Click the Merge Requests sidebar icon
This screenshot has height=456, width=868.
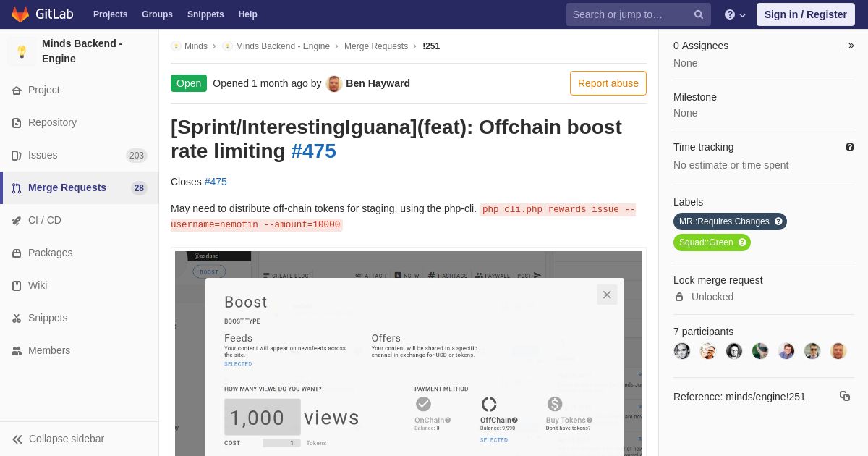click(17, 188)
